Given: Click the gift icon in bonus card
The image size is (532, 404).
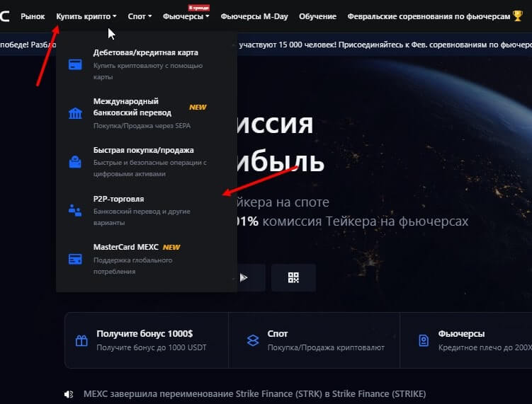Looking at the screenshot, I should pyautogui.click(x=81, y=340).
